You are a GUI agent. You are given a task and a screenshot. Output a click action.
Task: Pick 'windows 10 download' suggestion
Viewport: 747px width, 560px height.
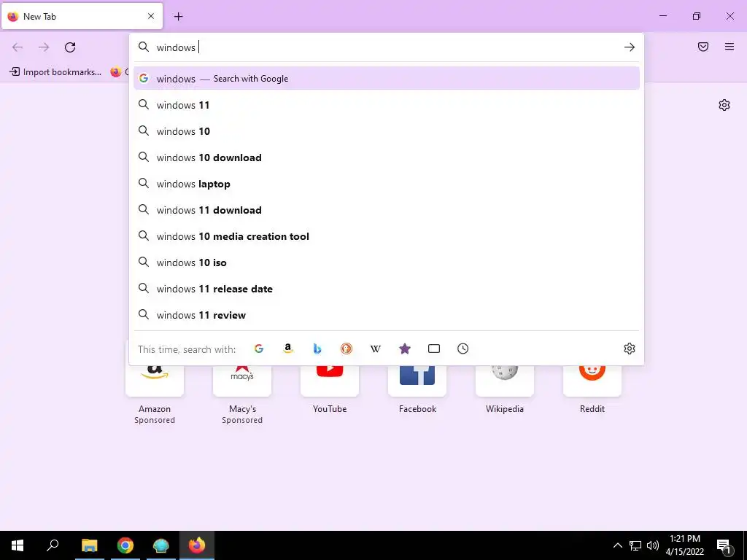387,157
